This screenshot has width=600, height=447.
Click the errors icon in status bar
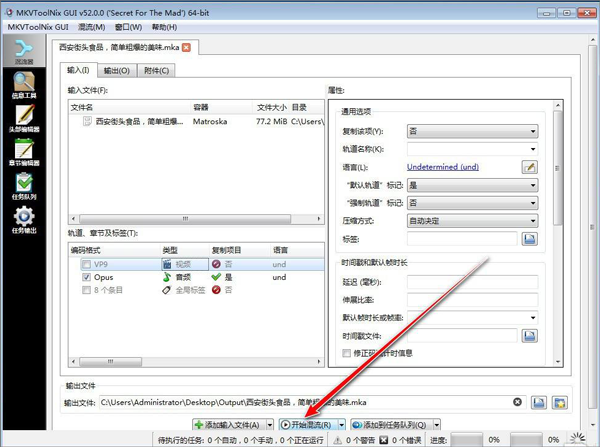[x=384, y=440]
